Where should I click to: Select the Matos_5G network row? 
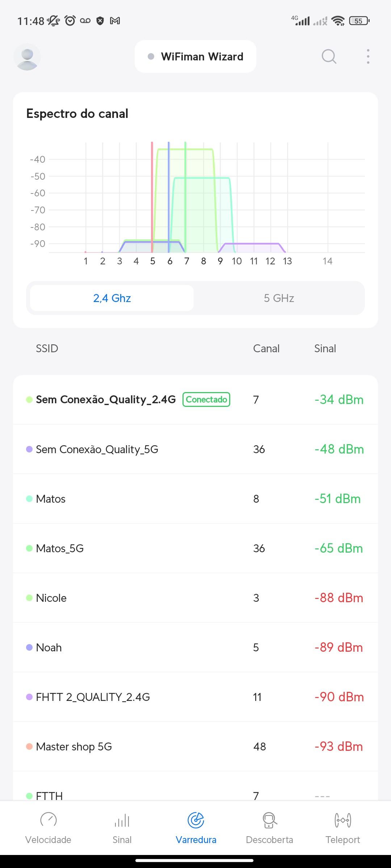195,548
